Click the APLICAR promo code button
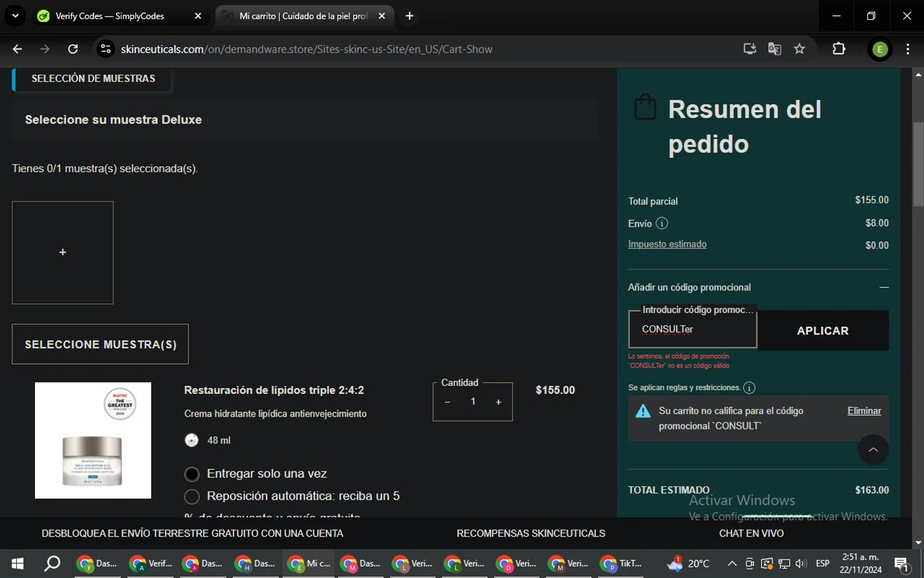Image resolution: width=924 pixels, height=578 pixels. pos(822,331)
